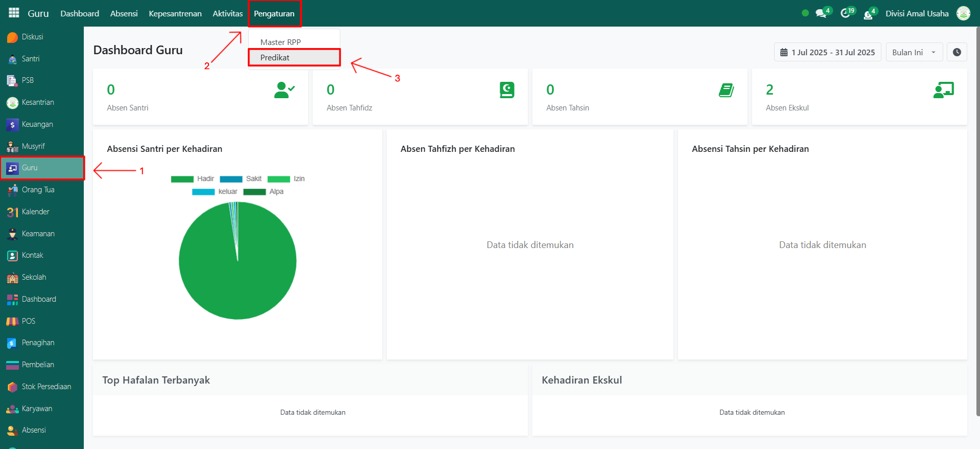Toggle Sakit legend in attendance chart
Screen dimensions: 980x449
point(241,179)
